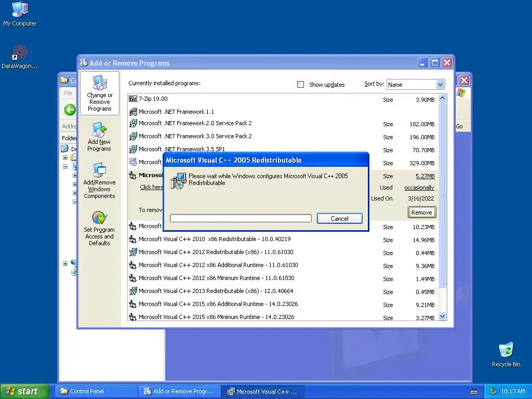Expand the first tree node in Control Panel folders

coord(65,158)
